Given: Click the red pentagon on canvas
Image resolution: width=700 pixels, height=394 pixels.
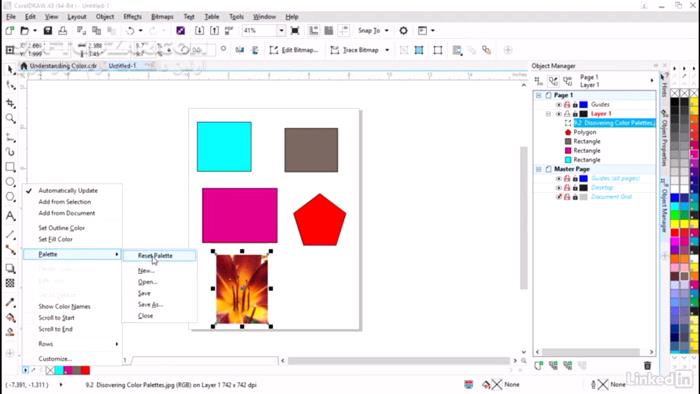Looking at the screenshot, I should (320, 220).
